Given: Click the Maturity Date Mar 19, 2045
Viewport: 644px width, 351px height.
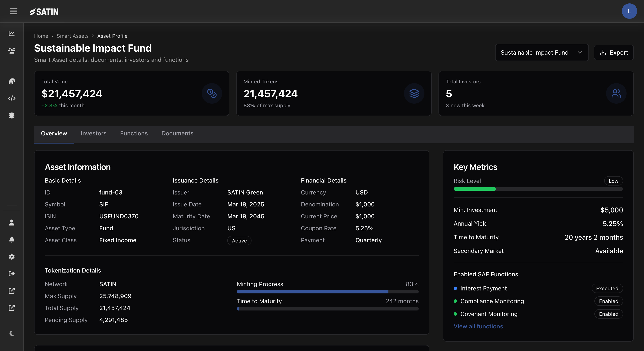Looking at the screenshot, I should (246, 216).
